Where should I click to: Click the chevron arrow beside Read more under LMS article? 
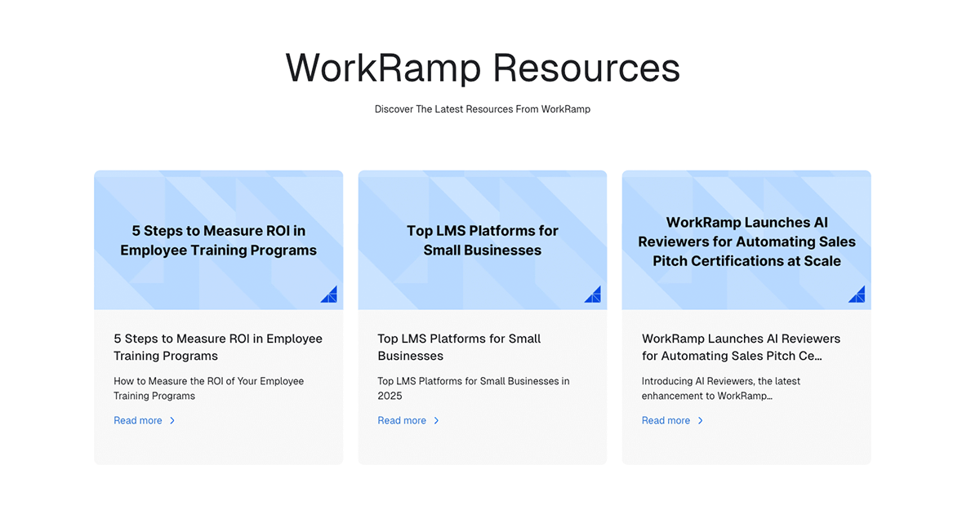pos(436,421)
